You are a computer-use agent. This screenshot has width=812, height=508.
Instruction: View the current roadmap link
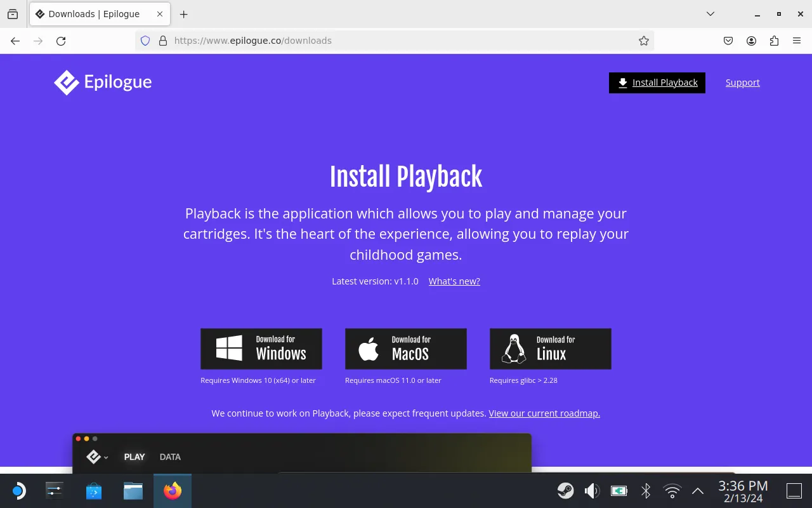coord(544,413)
